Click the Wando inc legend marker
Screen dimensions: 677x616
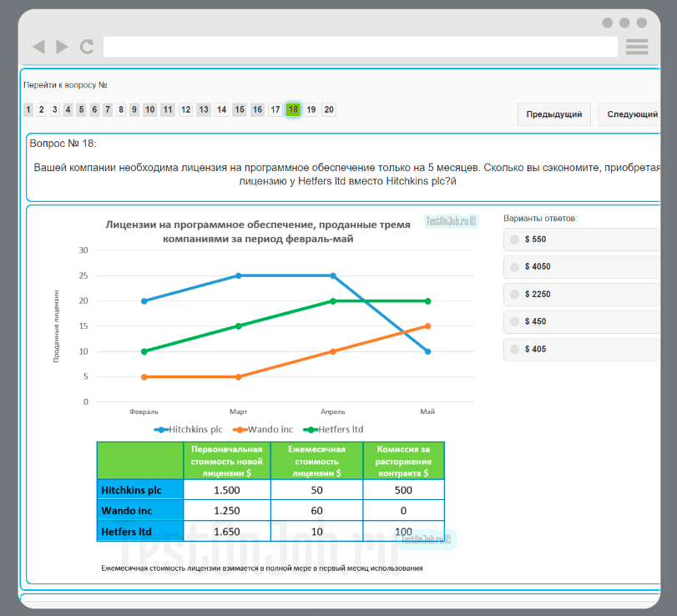240,430
